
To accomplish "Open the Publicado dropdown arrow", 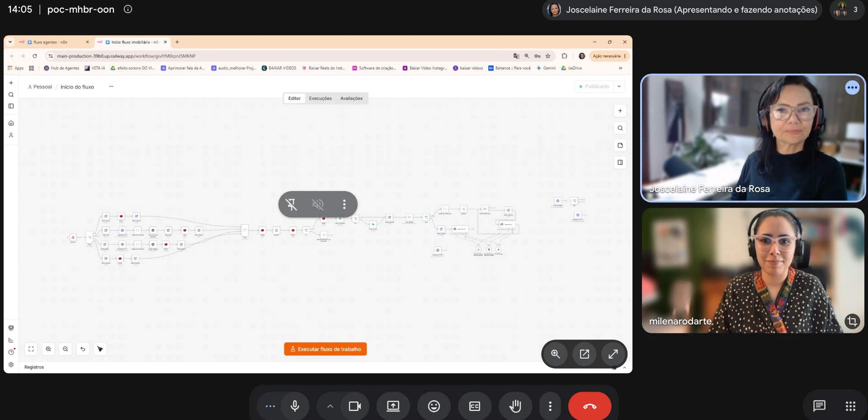I will pos(619,86).
